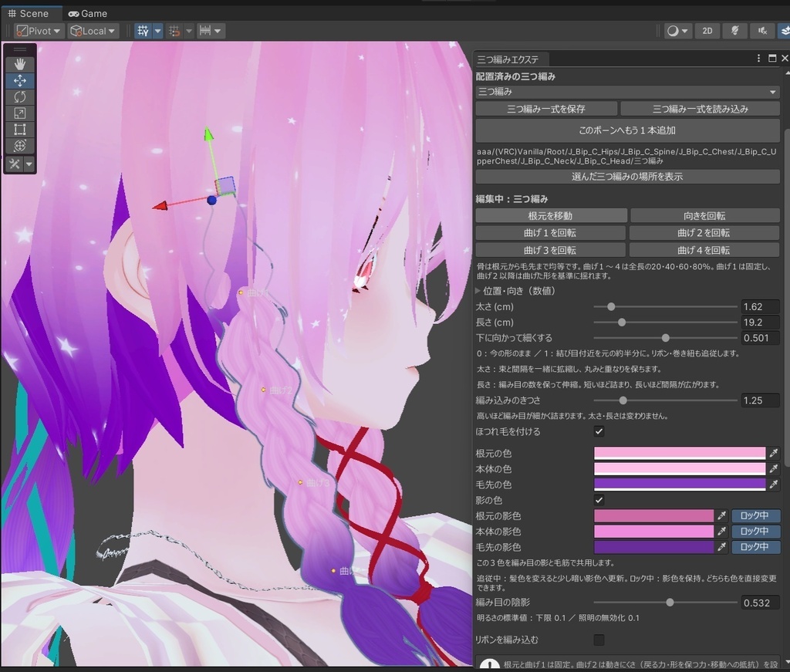
Task: Edit the 編み込みのきつさ field 1.25
Action: [760, 400]
